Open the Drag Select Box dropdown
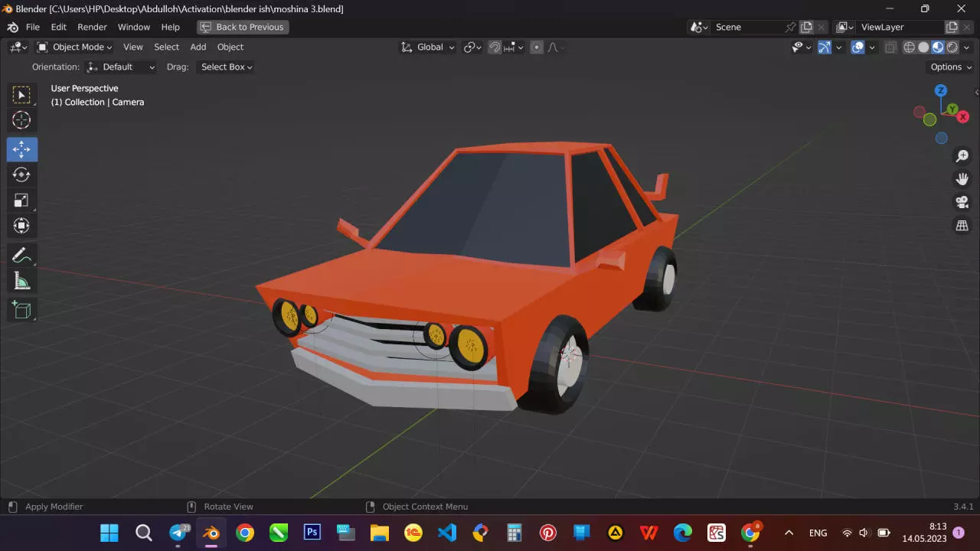 point(226,67)
